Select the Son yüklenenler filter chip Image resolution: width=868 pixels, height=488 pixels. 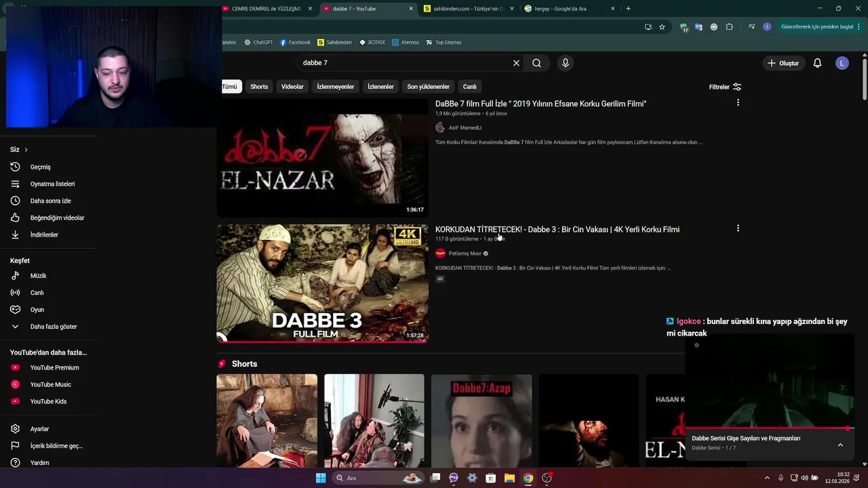pos(428,87)
